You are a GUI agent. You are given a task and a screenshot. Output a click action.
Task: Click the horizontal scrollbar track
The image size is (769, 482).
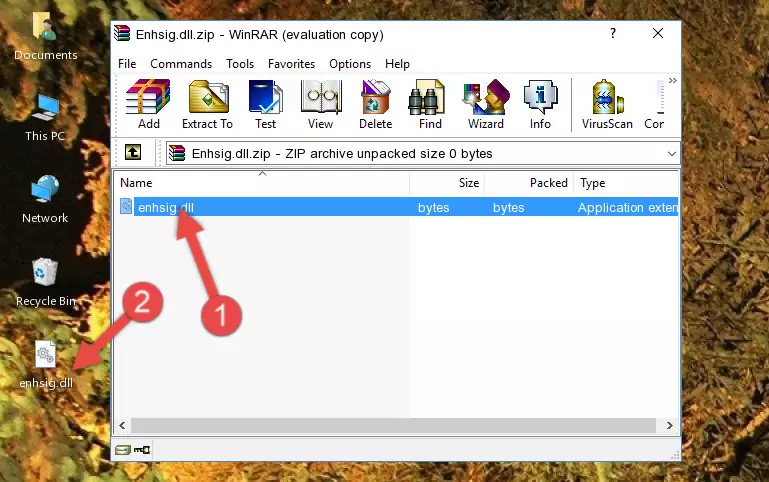point(393,425)
